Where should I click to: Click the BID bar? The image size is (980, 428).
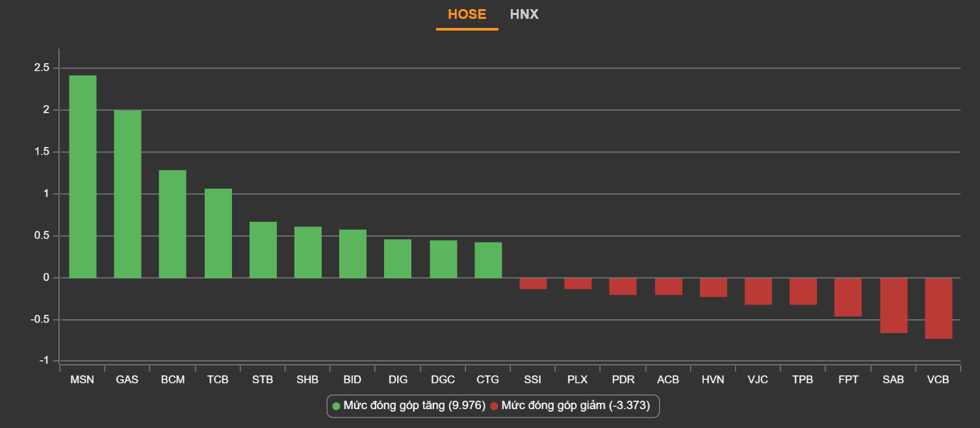353,254
